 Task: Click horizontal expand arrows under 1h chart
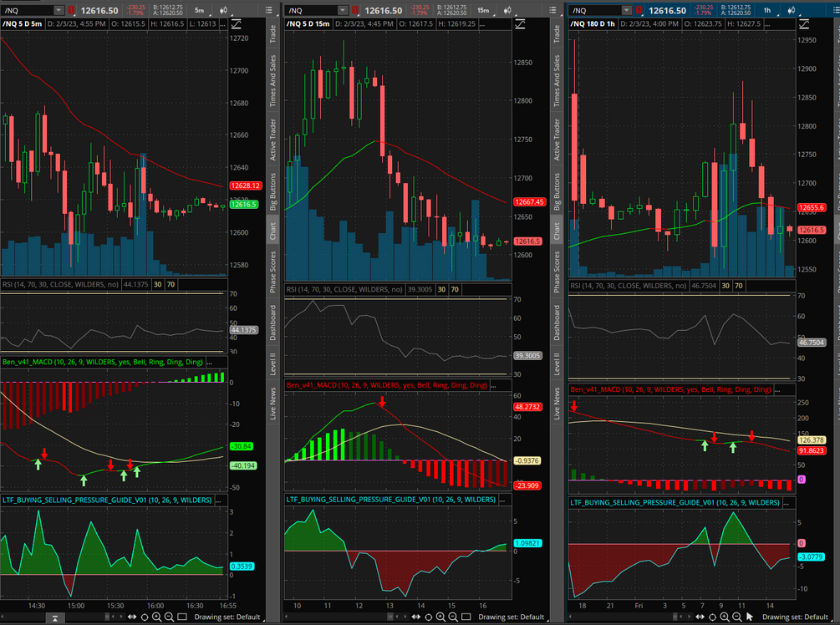coord(700,617)
